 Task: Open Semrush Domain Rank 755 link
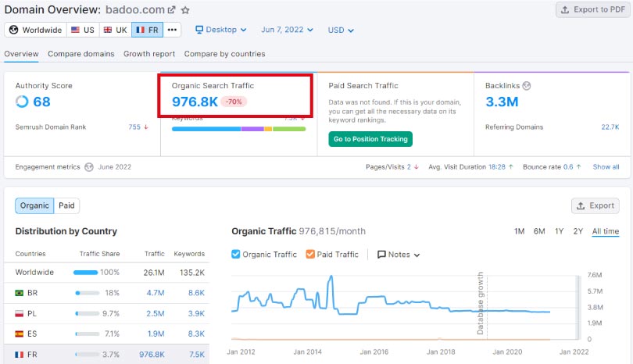pos(134,127)
